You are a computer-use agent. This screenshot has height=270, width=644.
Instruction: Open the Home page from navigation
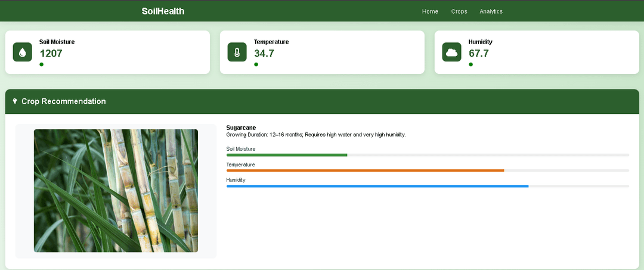(x=430, y=11)
